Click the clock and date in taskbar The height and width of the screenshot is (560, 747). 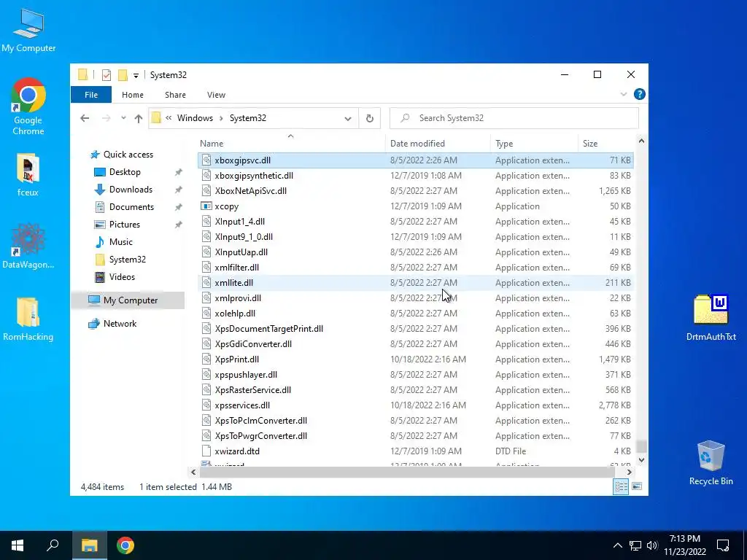(x=684, y=545)
